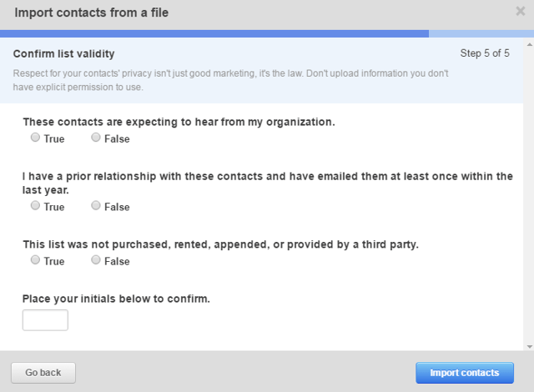Screen dimensions: 534x392
Task: Close the Import contacts dialog with the X icon
Action: tap(521, 11)
